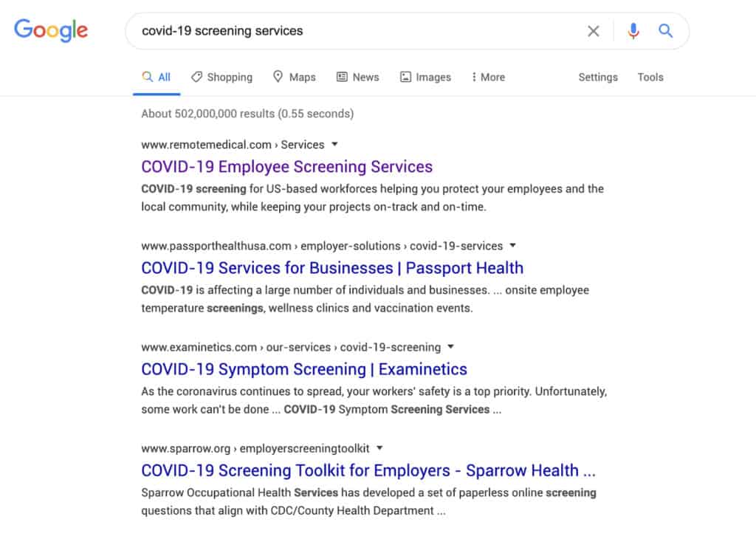Open the Settings menu
Screen dimensions: 756x539
(597, 77)
